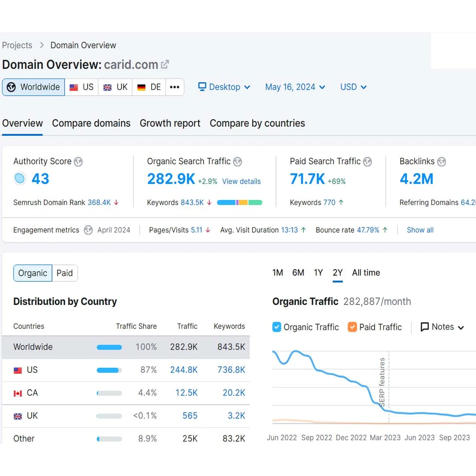Click the up arrow beside Bounce rate

(x=385, y=230)
